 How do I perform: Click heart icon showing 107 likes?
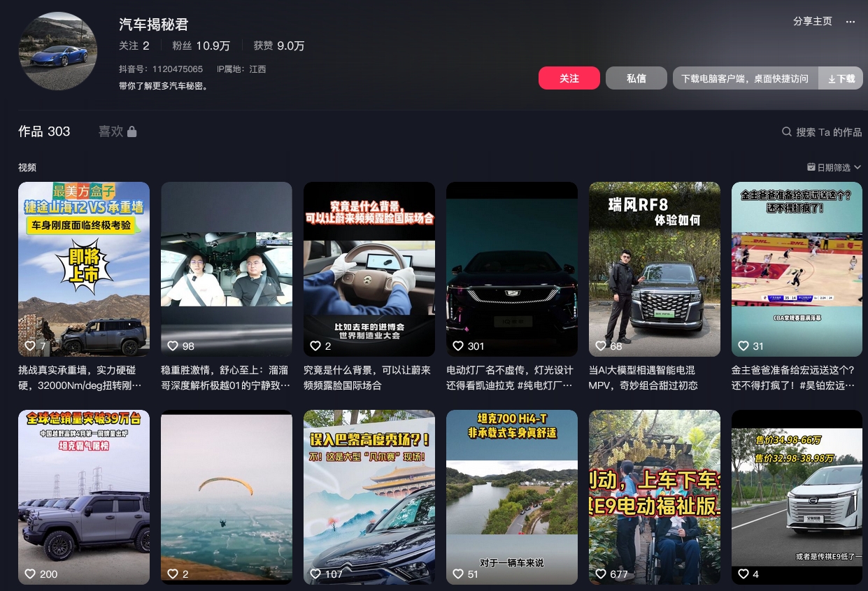(x=315, y=574)
